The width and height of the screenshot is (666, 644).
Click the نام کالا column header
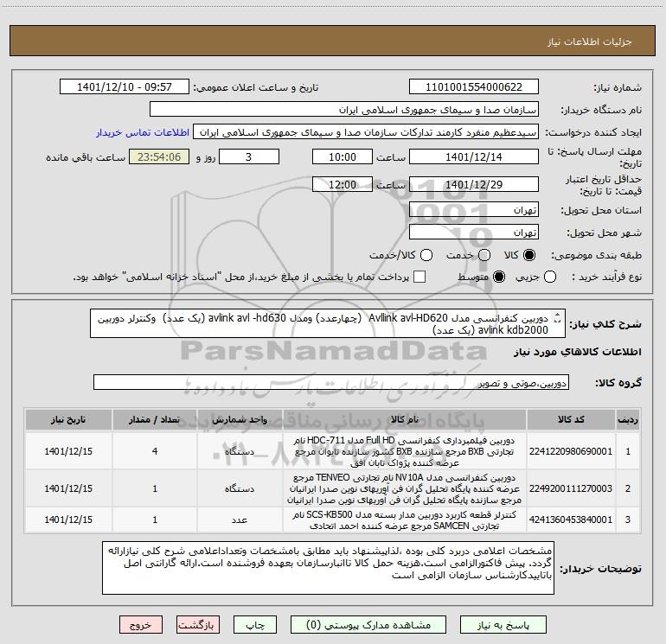pos(405,420)
